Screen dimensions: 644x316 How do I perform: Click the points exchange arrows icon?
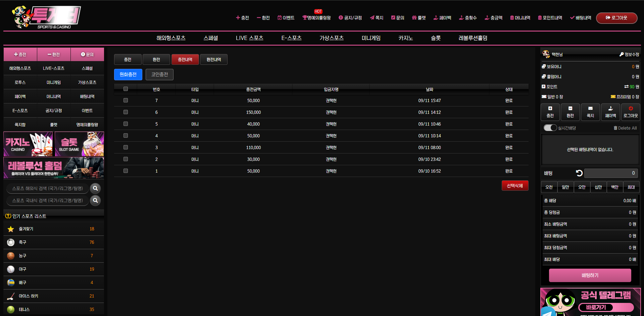click(626, 87)
